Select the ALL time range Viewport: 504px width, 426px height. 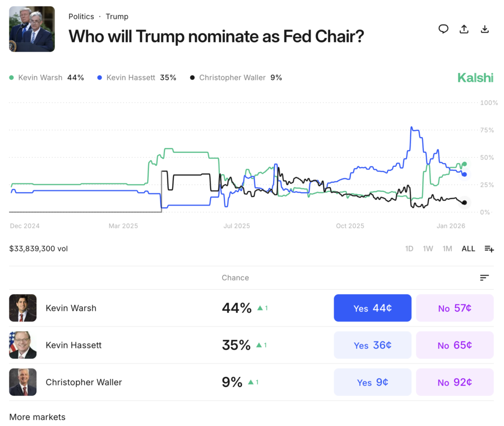[468, 249]
